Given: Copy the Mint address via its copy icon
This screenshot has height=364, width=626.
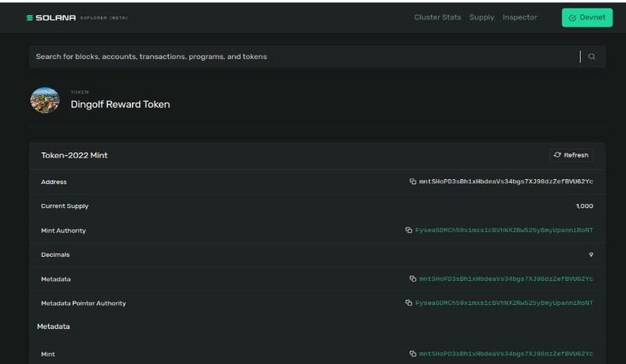Looking at the screenshot, I should [413, 354].
